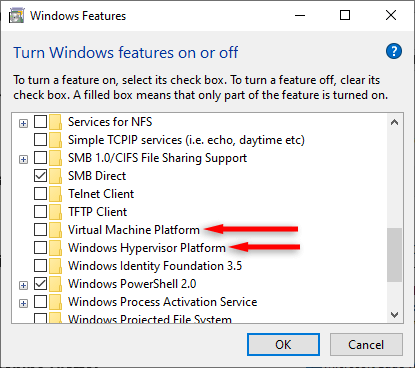Expand the Windows Process Activation Service node
415x368 pixels.
23,304
